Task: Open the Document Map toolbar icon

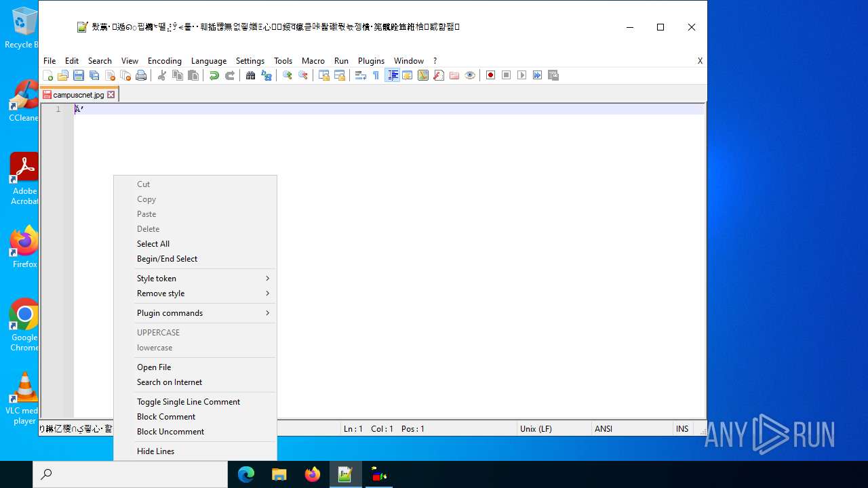Action: pyautogui.click(x=423, y=75)
